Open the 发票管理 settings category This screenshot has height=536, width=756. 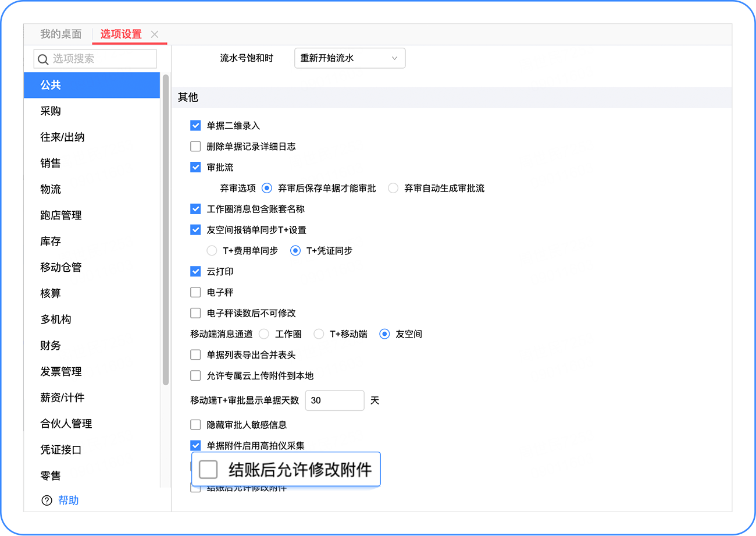[x=60, y=371]
